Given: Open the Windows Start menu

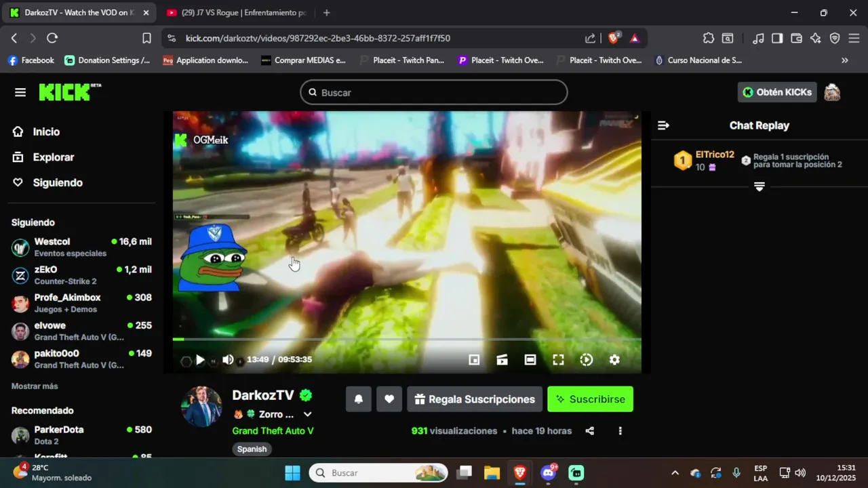Looking at the screenshot, I should click(292, 472).
